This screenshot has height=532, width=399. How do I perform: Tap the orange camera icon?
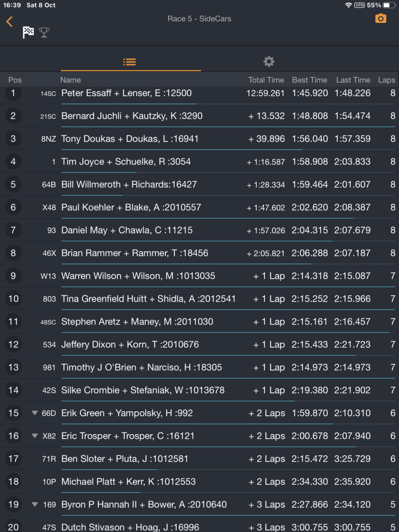(381, 18)
